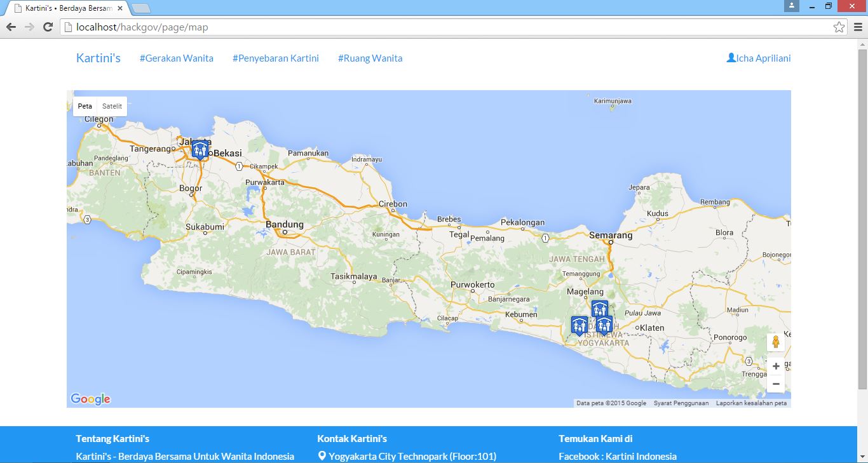Switch the map to Peta view
The image size is (868, 463).
tap(85, 106)
